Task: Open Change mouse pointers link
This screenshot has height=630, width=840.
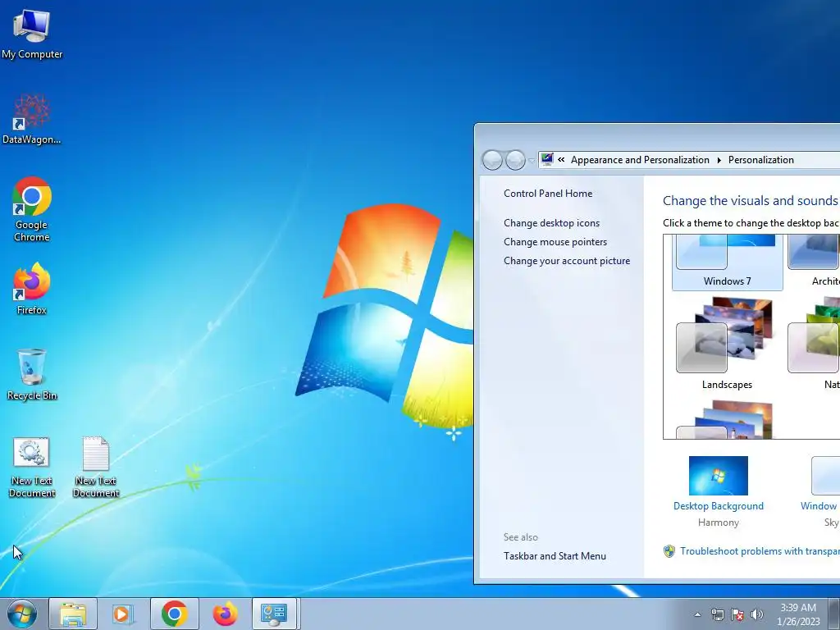Action: point(555,242)
